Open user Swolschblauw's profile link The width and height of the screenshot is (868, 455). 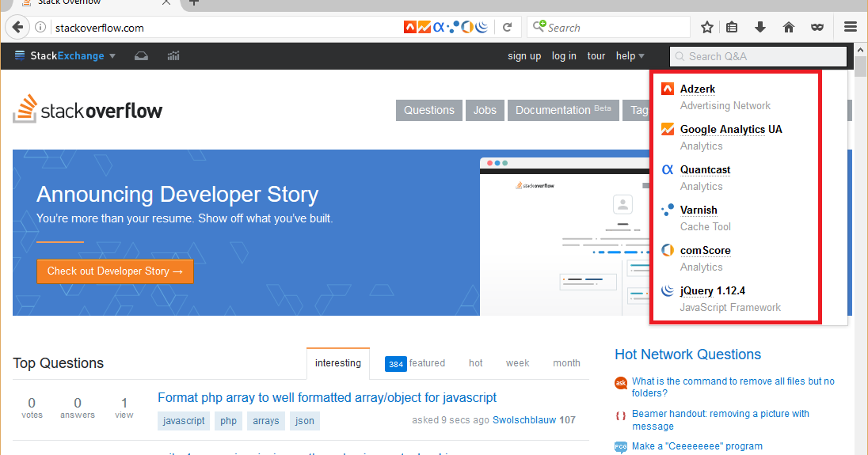click(x=524, y=420)
